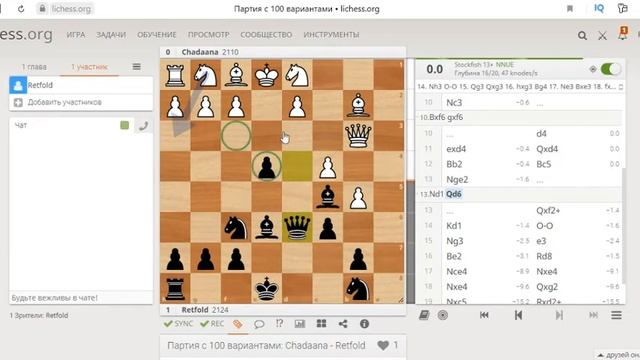
Task: Open the practice target icon
Action: click(443, 315)
